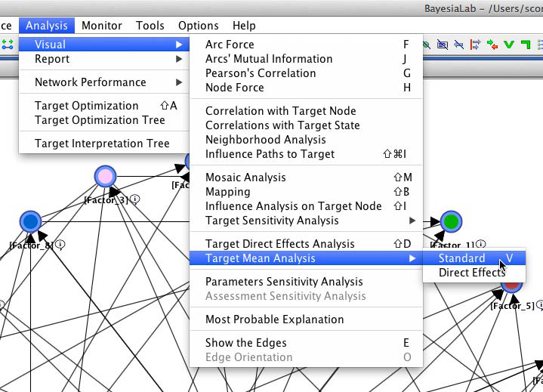Choose Parameters Sensitivity Analysis
Image resolution: width=543 pixels, height=392 pixels.
coord(306,282)
